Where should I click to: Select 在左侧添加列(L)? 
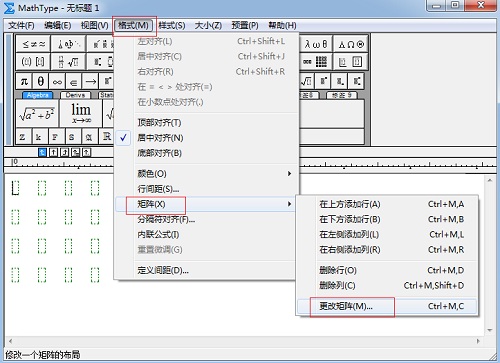[387, 234]
